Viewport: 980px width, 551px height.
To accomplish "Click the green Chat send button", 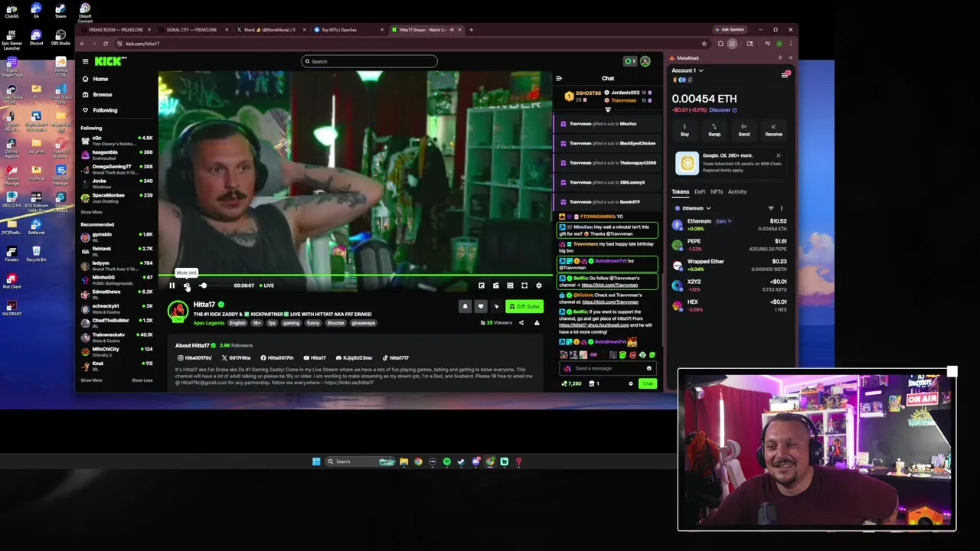I will pos(648,383).
